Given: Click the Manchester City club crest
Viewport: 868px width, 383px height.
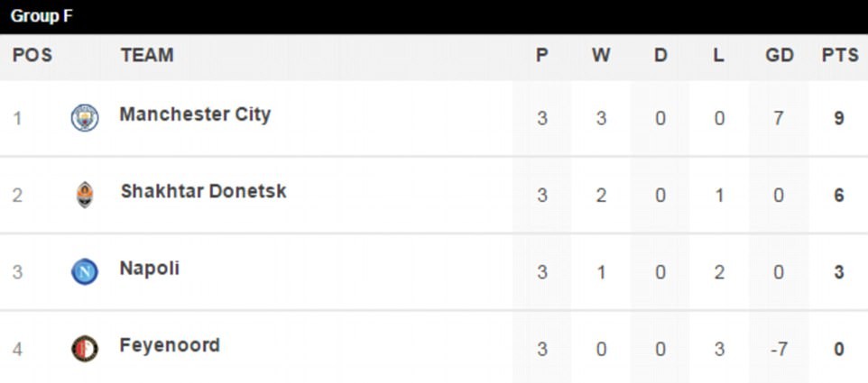Looking at the screenshot, I should 85,118.
